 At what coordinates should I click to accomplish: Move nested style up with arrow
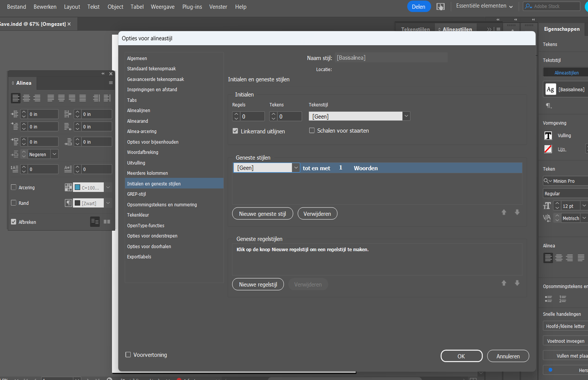click(x=504, y=212)
